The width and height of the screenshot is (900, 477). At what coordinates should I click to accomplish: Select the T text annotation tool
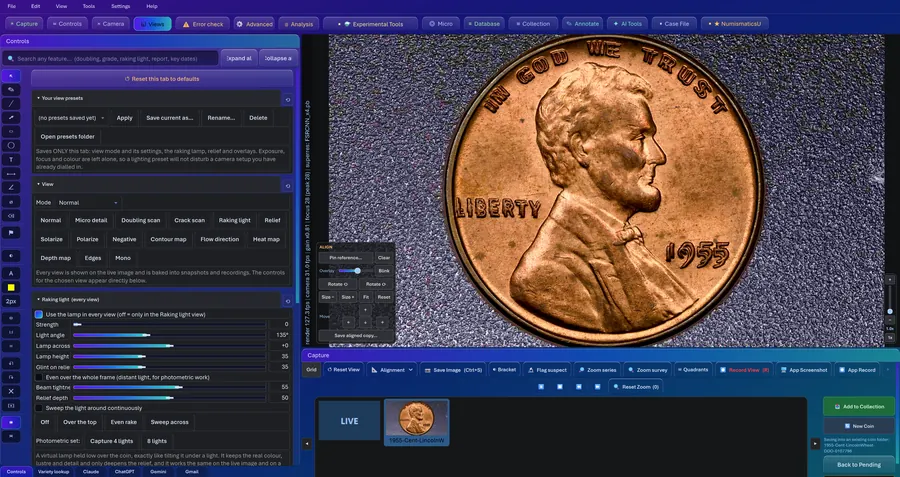tap(11, 160)
